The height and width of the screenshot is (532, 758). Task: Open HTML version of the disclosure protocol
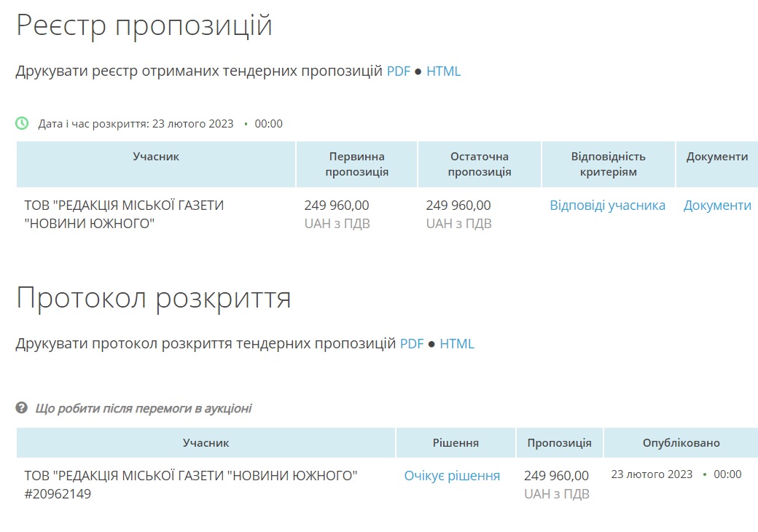click(457, 343)
